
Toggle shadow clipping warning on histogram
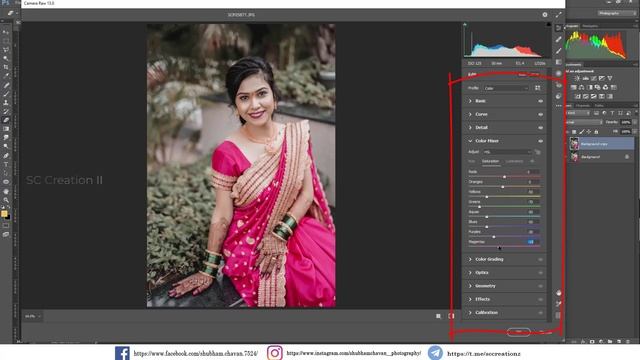coord(465,25)
